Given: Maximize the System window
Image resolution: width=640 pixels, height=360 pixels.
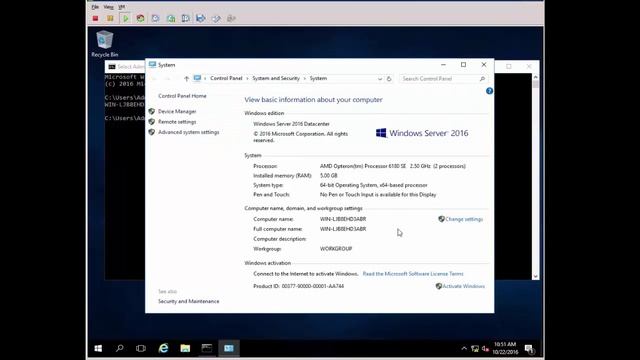Looking at the screenshot, I should pyautogui.click(x=463, y=65).
